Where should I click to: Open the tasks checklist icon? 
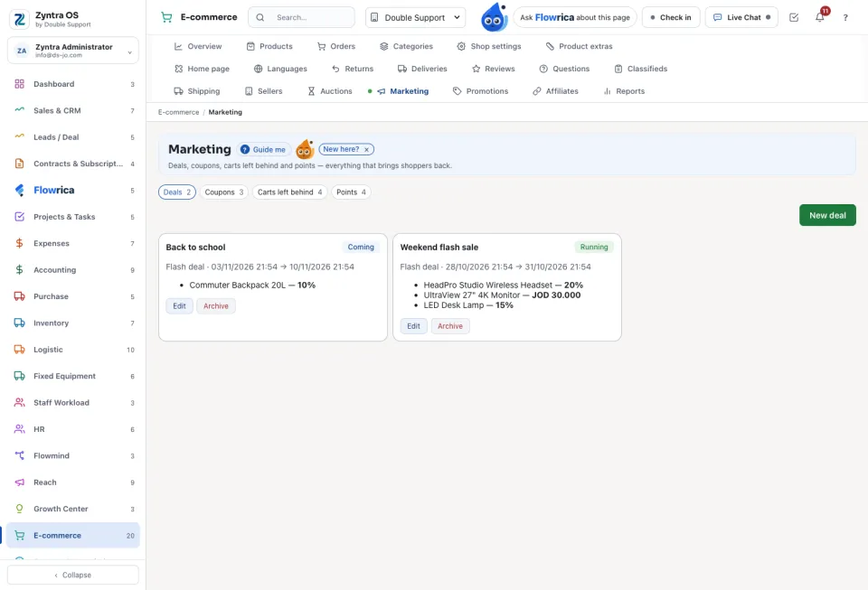pos(794,17)
